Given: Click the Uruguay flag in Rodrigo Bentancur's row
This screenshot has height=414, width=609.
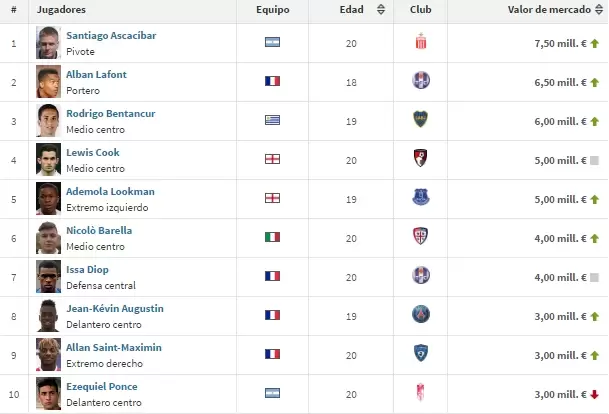Looking at the screenshot, I should [272, 120].
